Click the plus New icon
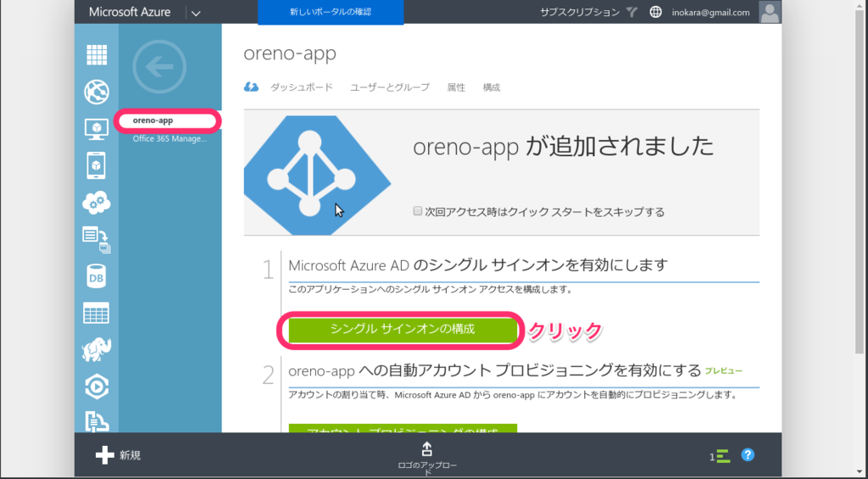The height and width of the screenshot is (479, 868). tap(104, 455)
